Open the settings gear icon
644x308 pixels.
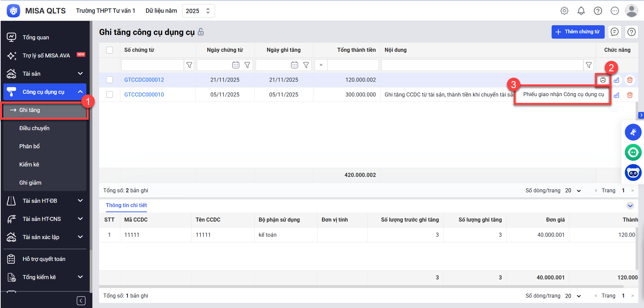pyautogui.click(x=564, y=11)
